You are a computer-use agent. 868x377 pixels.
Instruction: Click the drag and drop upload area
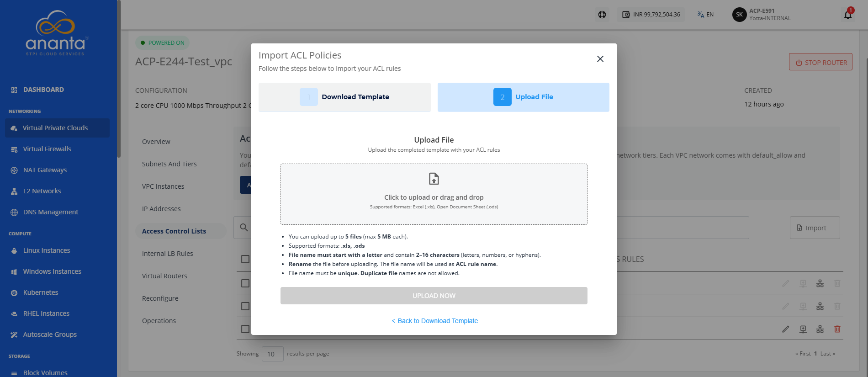coord(434,194)
